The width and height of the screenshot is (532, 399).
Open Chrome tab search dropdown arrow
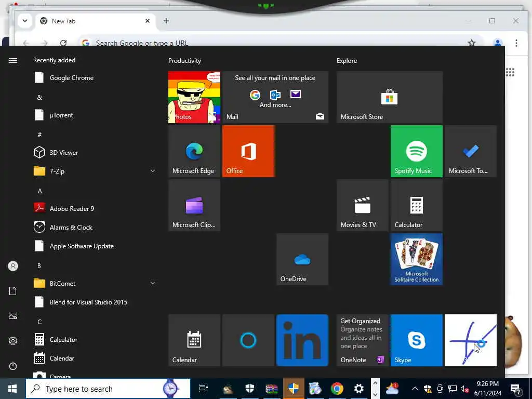click(x=25, y=21)
